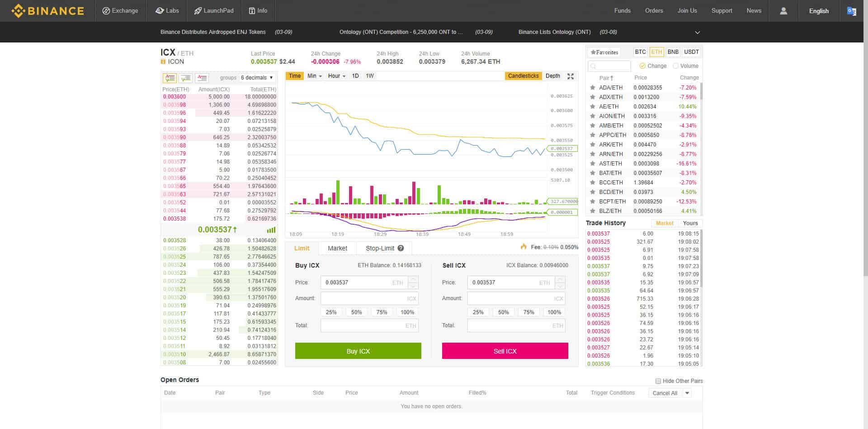The width and height of the screenshot is (868, 429).
Task: Switch chart to Candlesticks view
Action: pos(523,76)
